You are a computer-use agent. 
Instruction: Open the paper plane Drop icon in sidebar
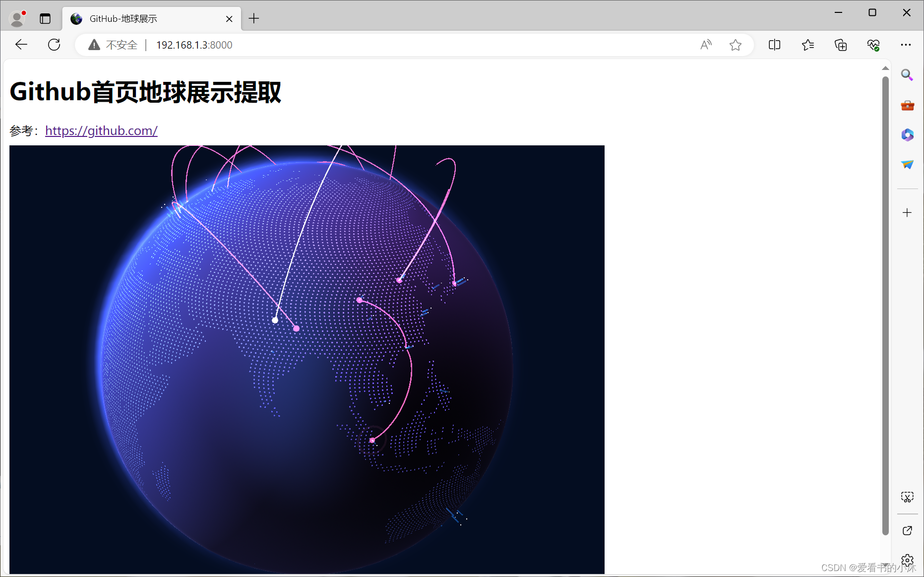point(907,165)
